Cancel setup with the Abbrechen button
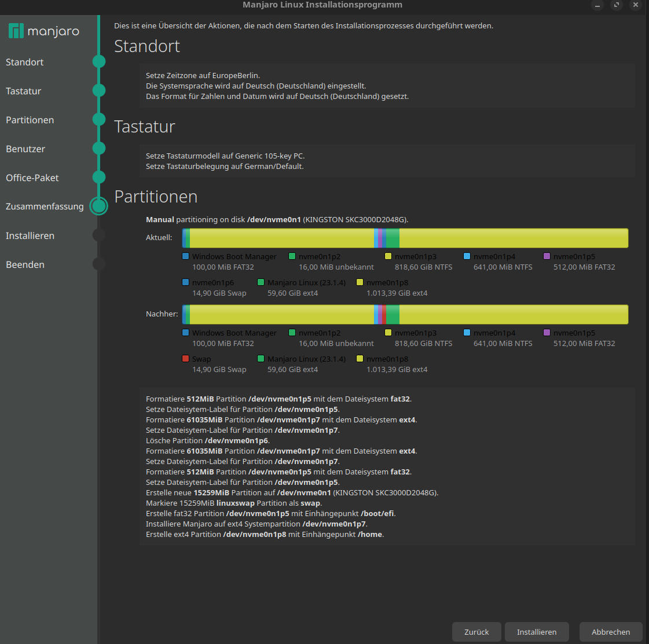Viewport: 649px width, 644px height. (611, 632)
